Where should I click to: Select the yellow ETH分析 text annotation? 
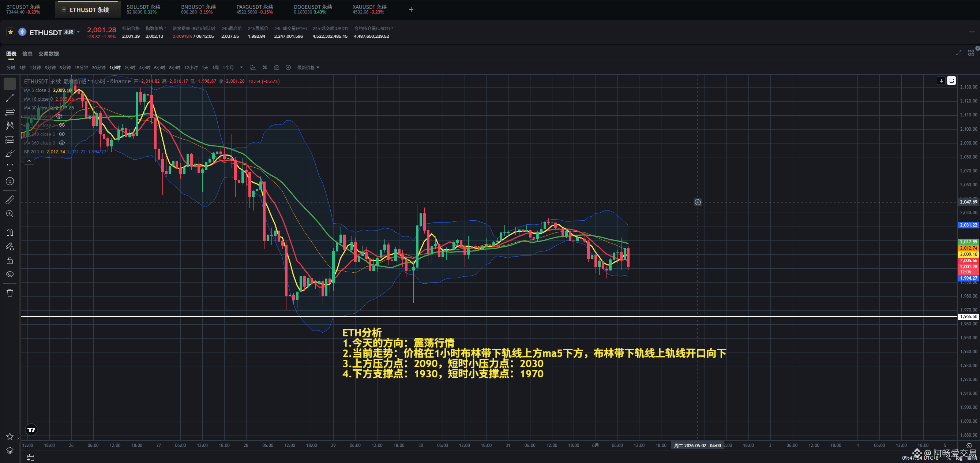pyautogui.click(x=534, y=353)
